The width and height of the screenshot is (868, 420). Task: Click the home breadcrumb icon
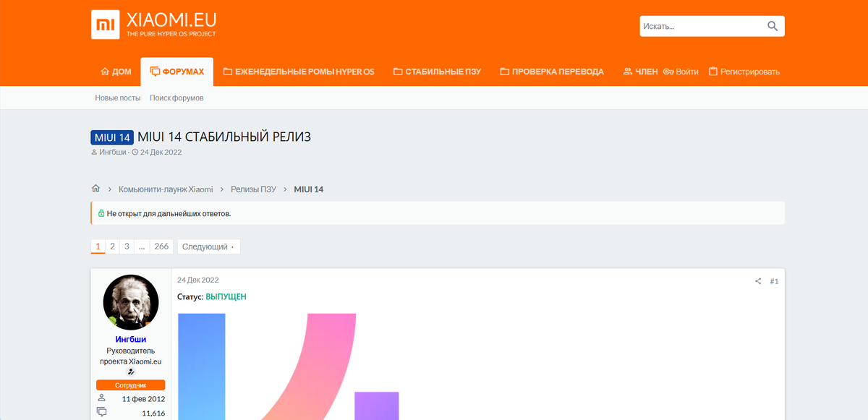click(x=95, y=189)
